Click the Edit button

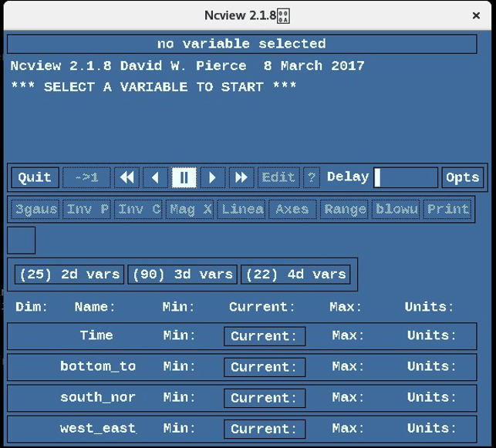click(x=278, y=177)
